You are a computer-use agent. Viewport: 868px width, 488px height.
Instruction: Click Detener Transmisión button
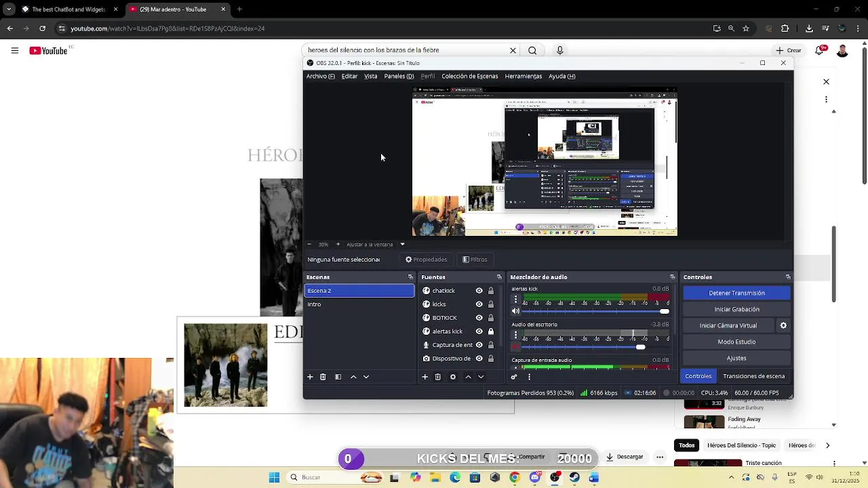coord(736,293)
